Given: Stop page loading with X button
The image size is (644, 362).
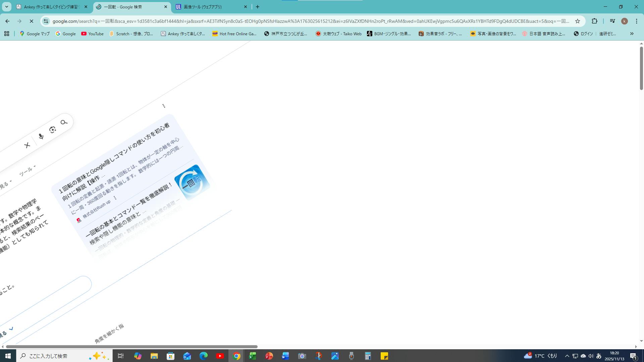Looking at the screenshot, I should (32, 21).
